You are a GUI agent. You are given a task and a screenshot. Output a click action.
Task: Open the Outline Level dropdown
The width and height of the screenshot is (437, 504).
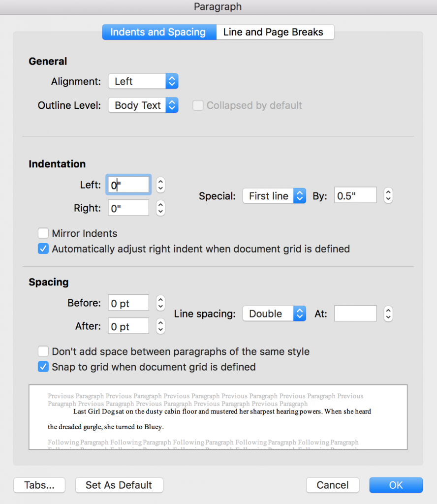[143, 105]
